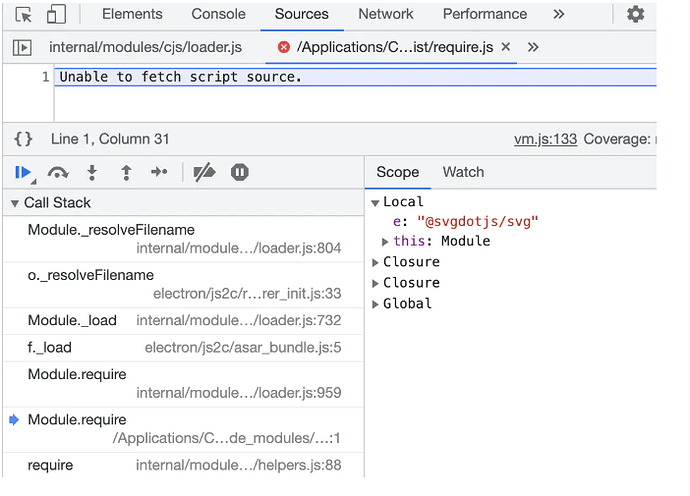Step into next function call

point(92,172)
